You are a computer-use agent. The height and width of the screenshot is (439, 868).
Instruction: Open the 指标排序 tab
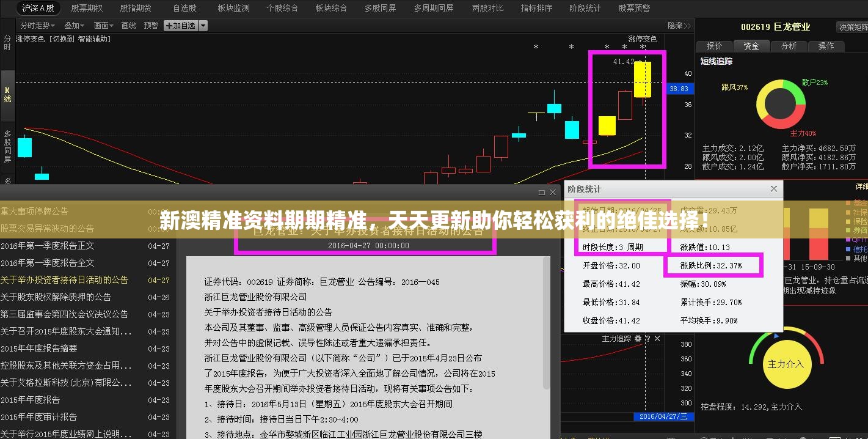click(536, 8)
